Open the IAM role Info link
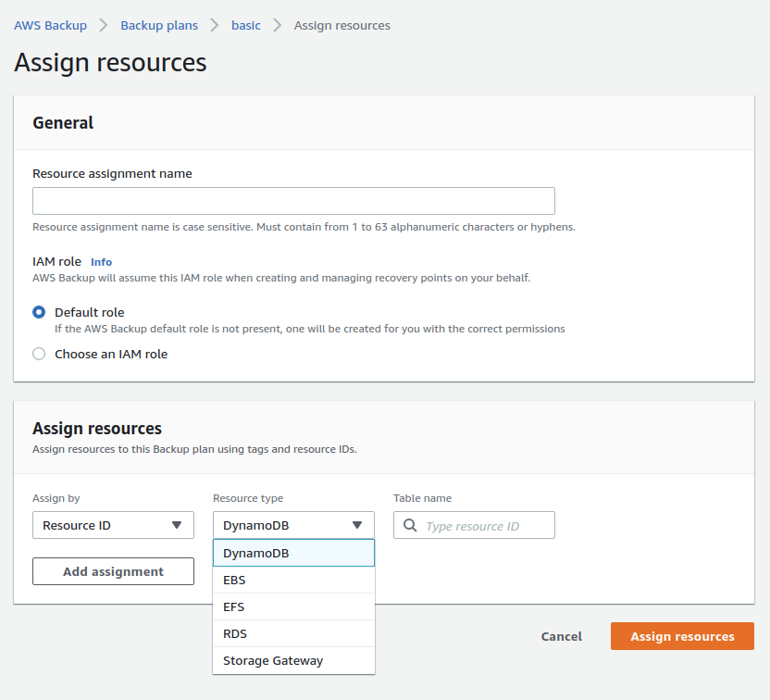The width and height of the screenshot is (770, 700). pos(101,262)
